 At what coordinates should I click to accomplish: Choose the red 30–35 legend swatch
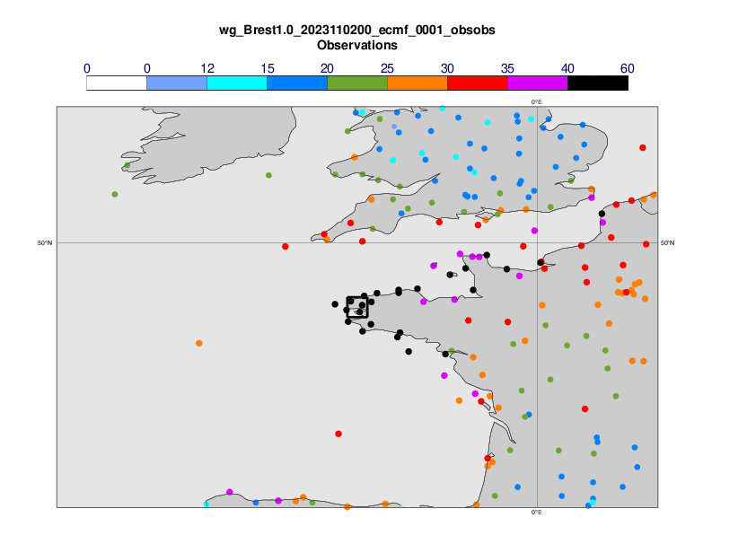[x=478, y=83]
